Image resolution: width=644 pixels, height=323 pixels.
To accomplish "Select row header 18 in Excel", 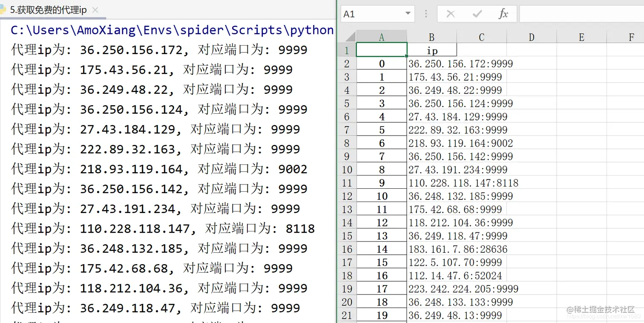I will 347,275.
